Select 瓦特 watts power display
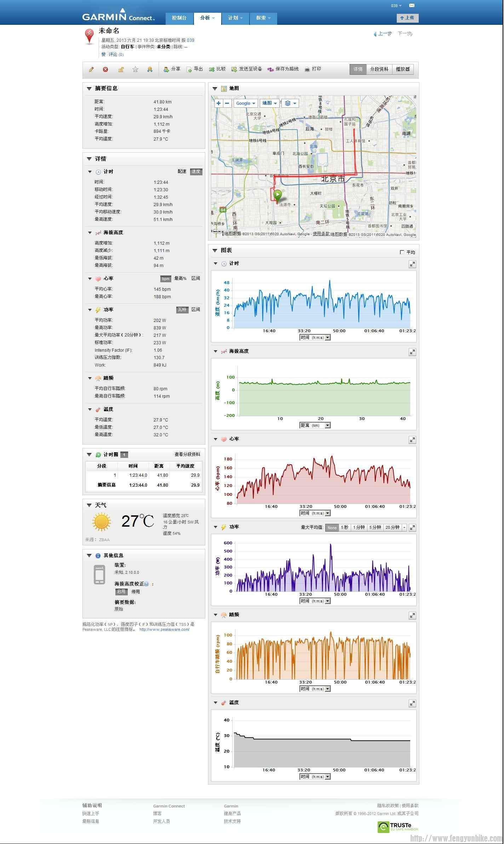 (x=182, y=310)
